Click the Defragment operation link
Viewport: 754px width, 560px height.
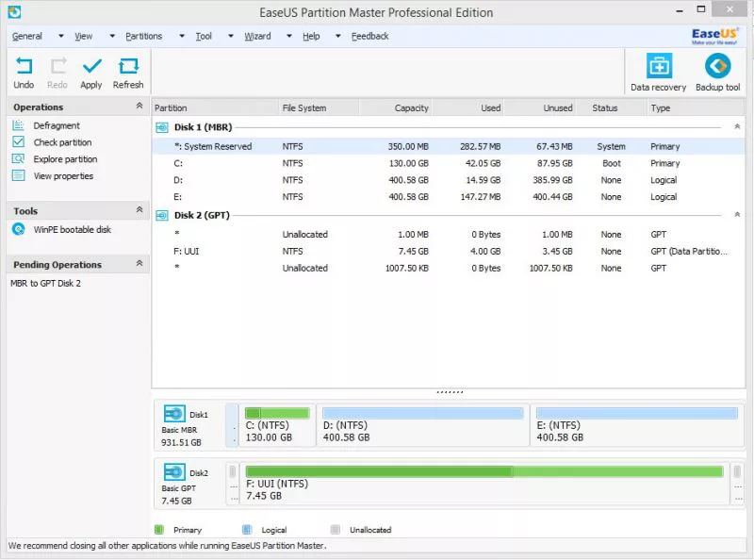pyautogui.click(x=57, y=125)
